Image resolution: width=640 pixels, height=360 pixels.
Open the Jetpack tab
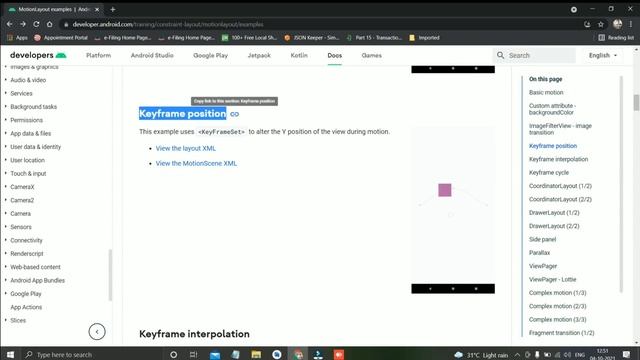[x=259, y=55]
